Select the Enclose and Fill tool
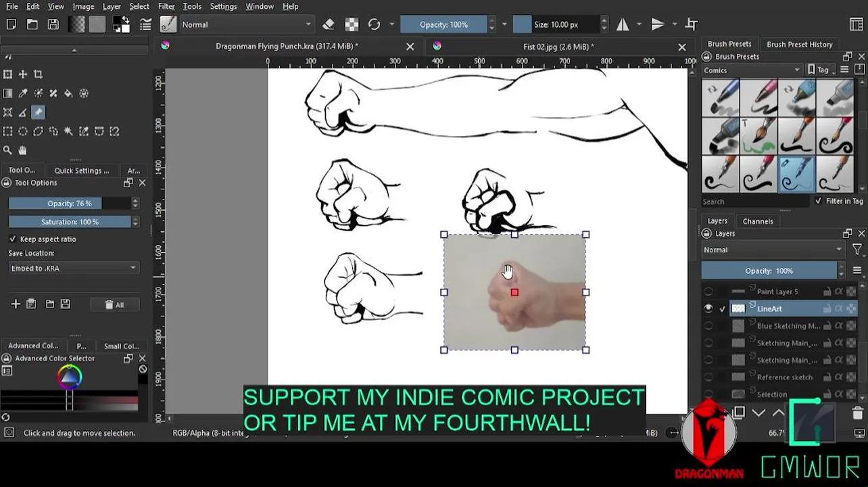Viewport: 868px width, 487px height. pos(83,93)
